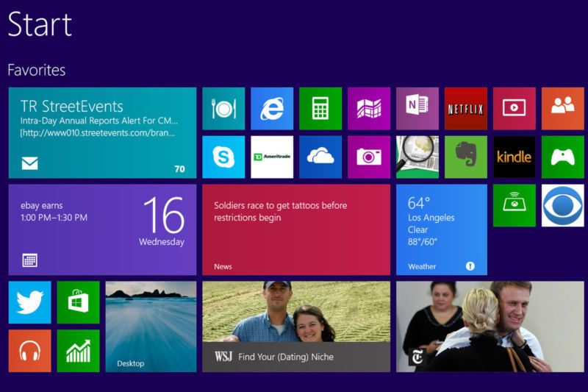Open the newspaper magnifier tile
This screenshot has height=392, width=588.
coord(417,157)
